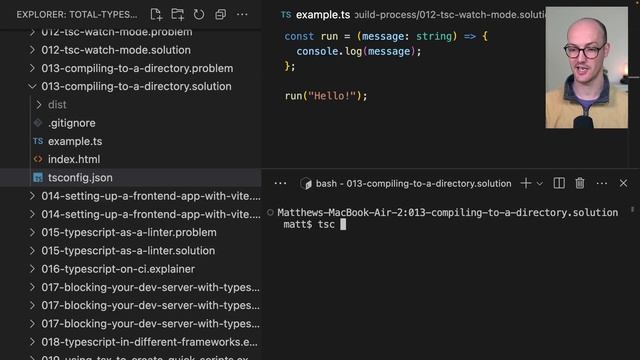Click the .gitignore diamond icon
Image resolution: width=640 pixels, height=360 pixels.
tap(38, 123)
